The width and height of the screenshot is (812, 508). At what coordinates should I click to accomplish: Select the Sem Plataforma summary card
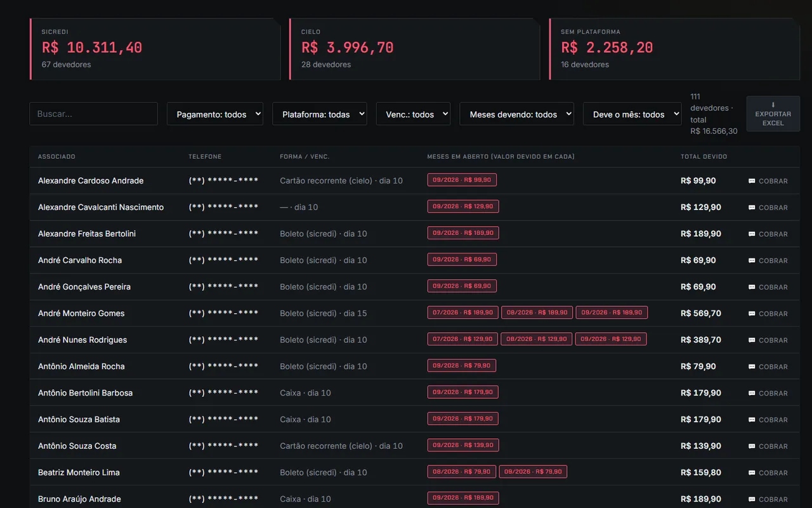(x=674, y=50)
